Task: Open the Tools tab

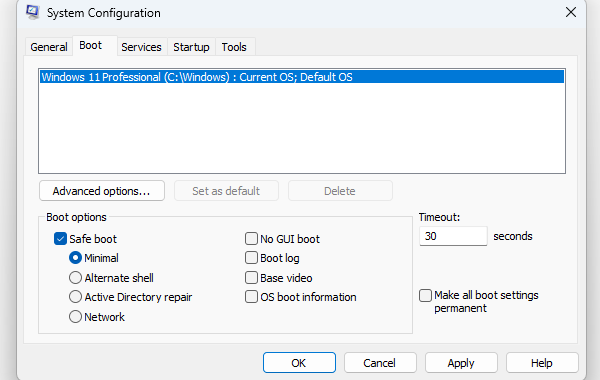Action: click(234, 47)
